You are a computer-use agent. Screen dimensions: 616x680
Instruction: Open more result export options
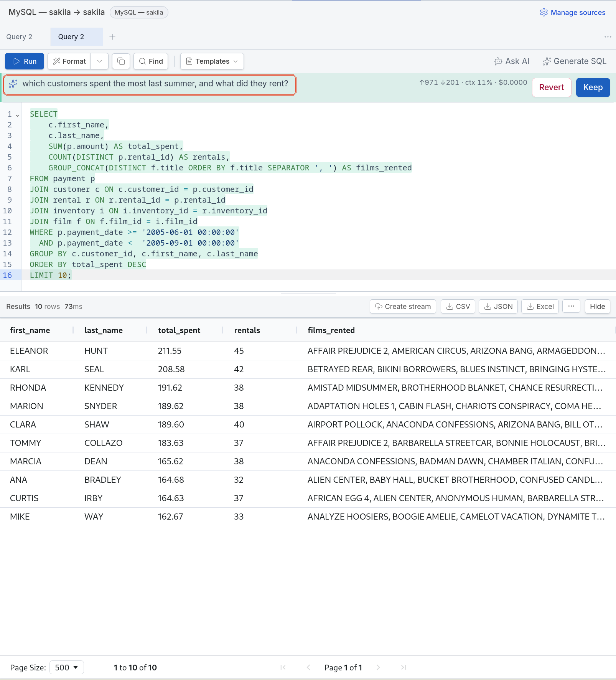pyautogui.click(x=571, y=307)
